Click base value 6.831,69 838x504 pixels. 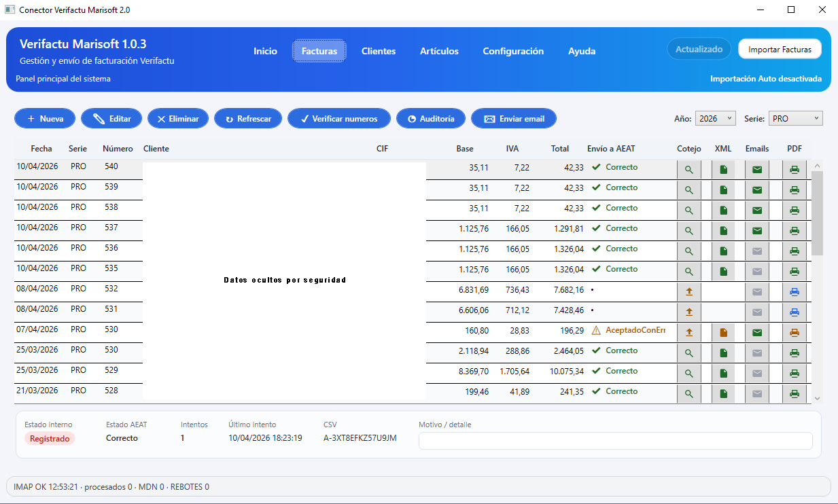(x=474, y=290)
